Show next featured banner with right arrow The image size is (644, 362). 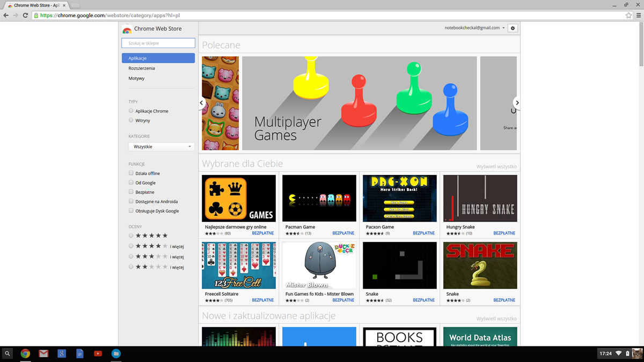(517, 102)
